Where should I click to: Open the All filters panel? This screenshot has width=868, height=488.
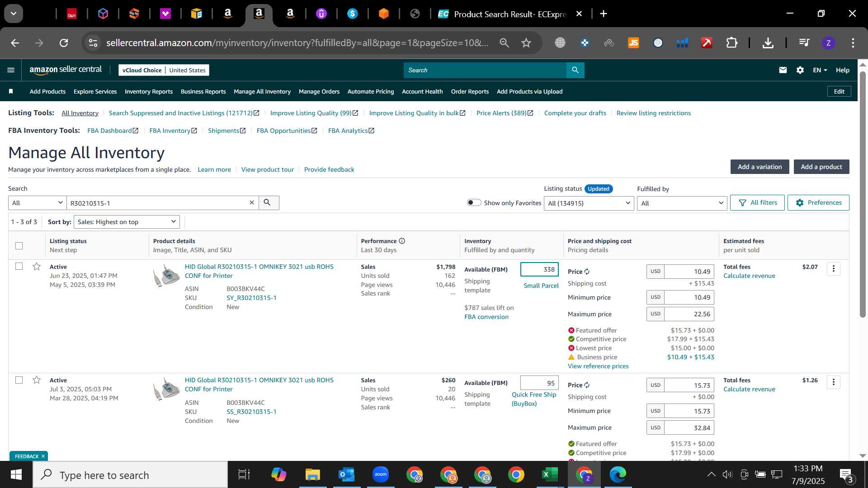[x=758, y=202]
